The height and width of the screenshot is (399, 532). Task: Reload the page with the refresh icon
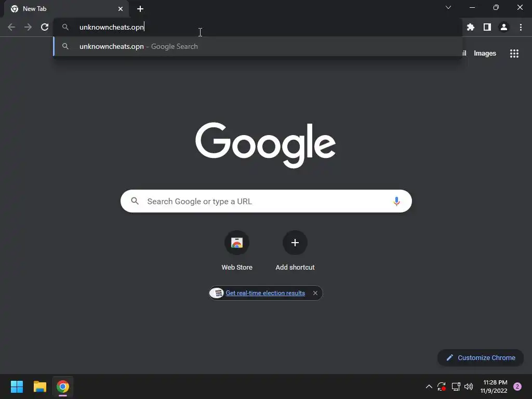click(x=45, y=27)
